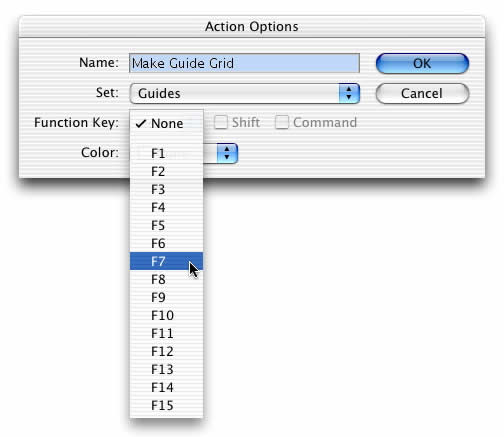This screenshot has width=504, height=437.
Task: Enable the Shift modifier checkbox
Action: click(x=221, y=122)
